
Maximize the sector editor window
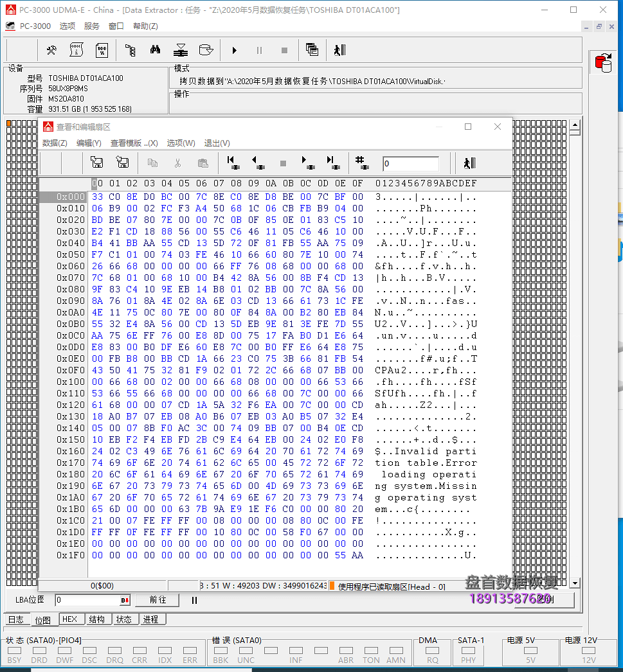[x=468, y=127]
